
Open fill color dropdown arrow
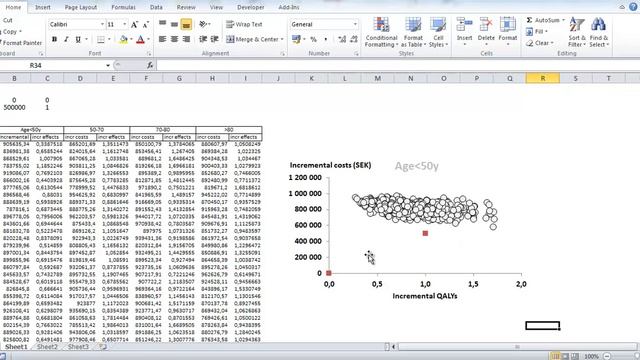[x=131, y=40]
